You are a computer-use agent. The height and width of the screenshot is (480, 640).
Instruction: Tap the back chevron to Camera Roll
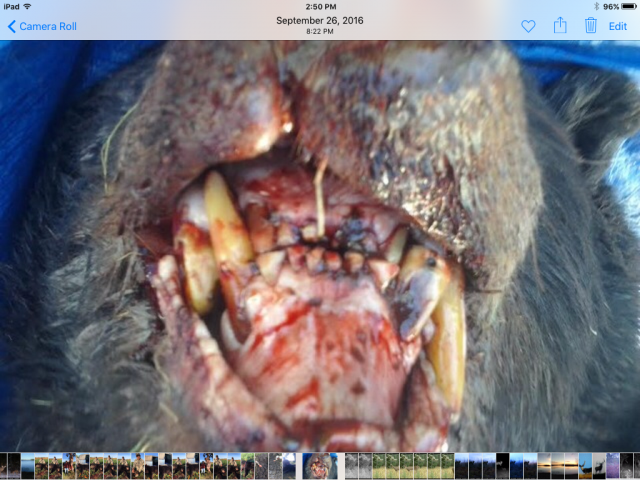(x=11, y=26)
